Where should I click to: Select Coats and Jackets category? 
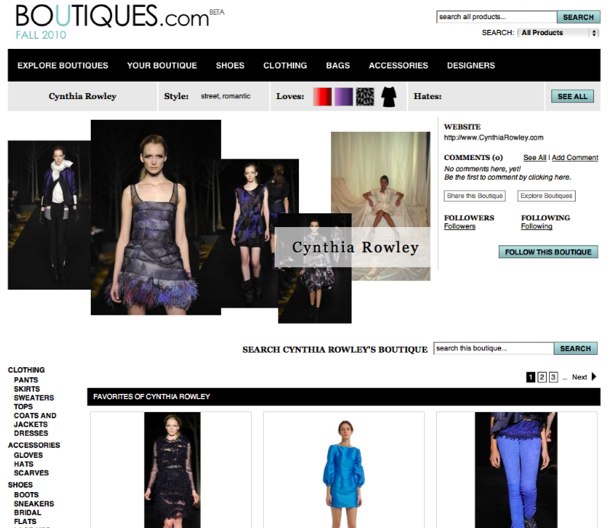coord(35,420)
